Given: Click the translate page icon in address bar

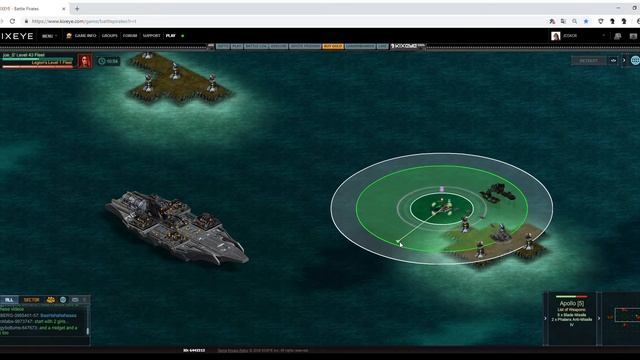Looking at the screenshot, I should point(563,21).
